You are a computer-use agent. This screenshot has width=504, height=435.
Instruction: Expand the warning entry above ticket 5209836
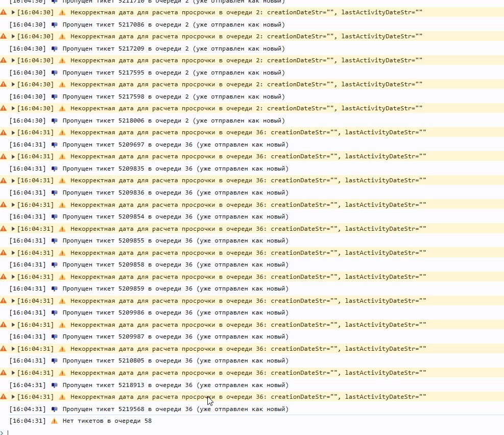(13, 181)
